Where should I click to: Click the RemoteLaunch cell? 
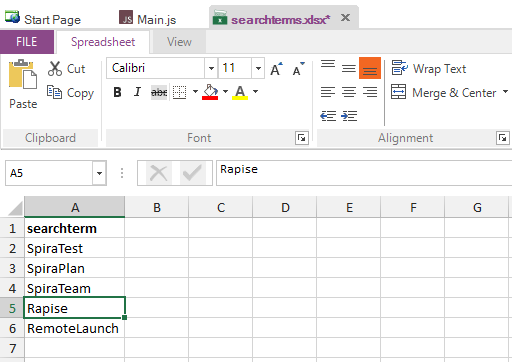pos(75,328)
